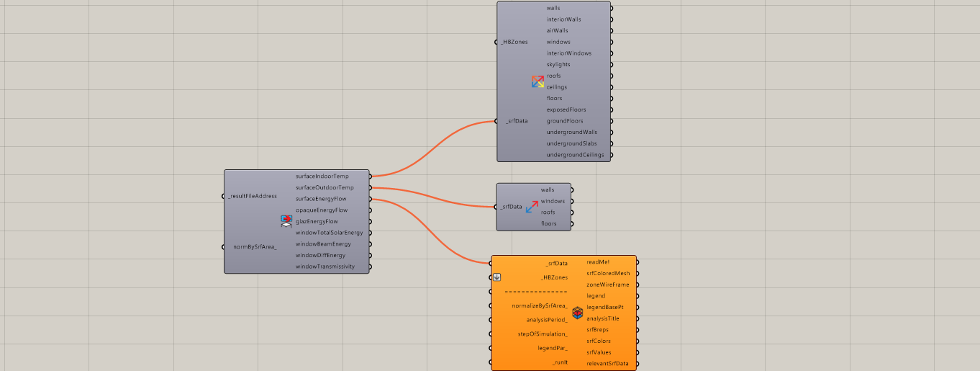Click the srfColoredMesh output
This screenshot has width=980, height=371.
coord(608,273)
